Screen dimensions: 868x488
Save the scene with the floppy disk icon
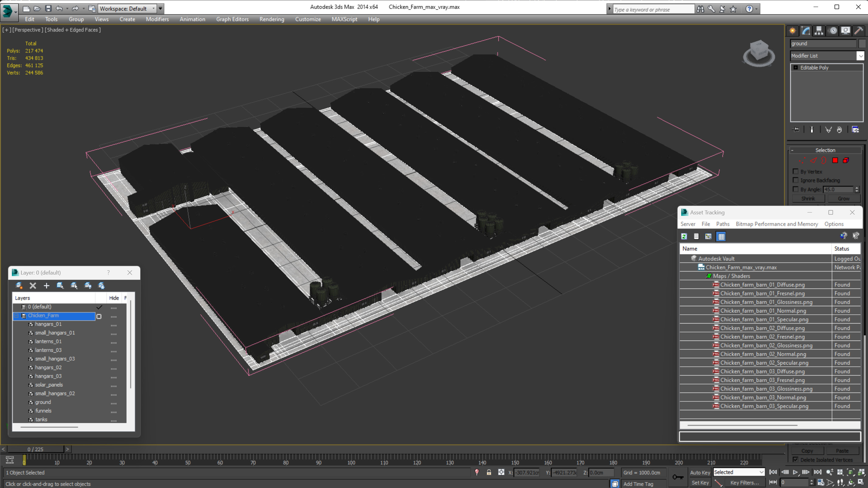(x=48, y=9)
